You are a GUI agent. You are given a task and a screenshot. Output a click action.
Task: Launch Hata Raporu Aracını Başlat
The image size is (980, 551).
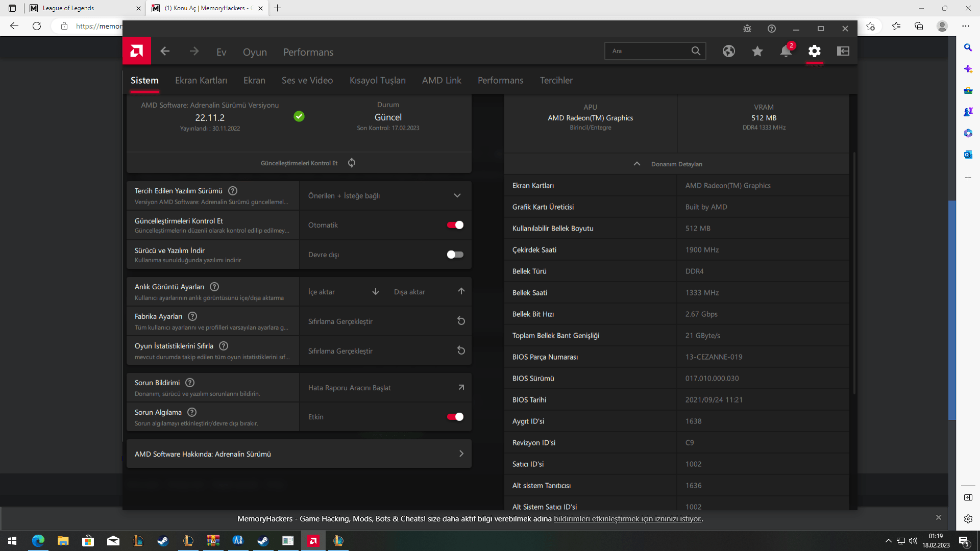click(385, 388)
